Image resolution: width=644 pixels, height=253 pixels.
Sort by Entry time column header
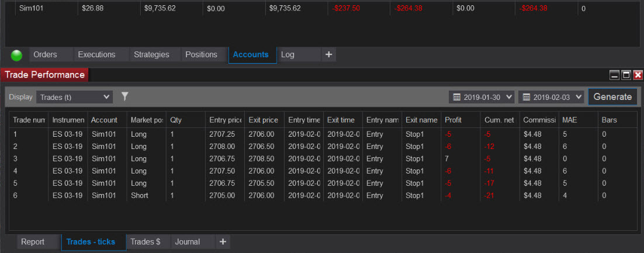tap(303, 120)
